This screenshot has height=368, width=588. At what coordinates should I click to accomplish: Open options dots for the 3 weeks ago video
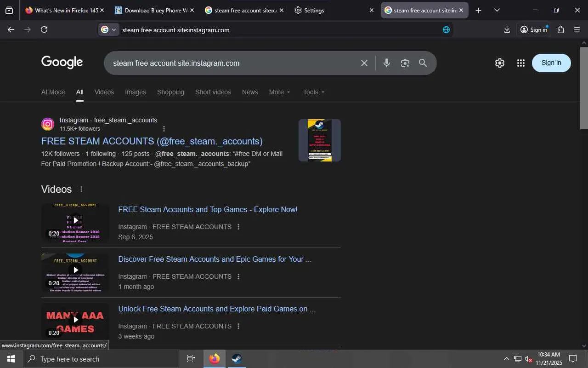(238, 326)
